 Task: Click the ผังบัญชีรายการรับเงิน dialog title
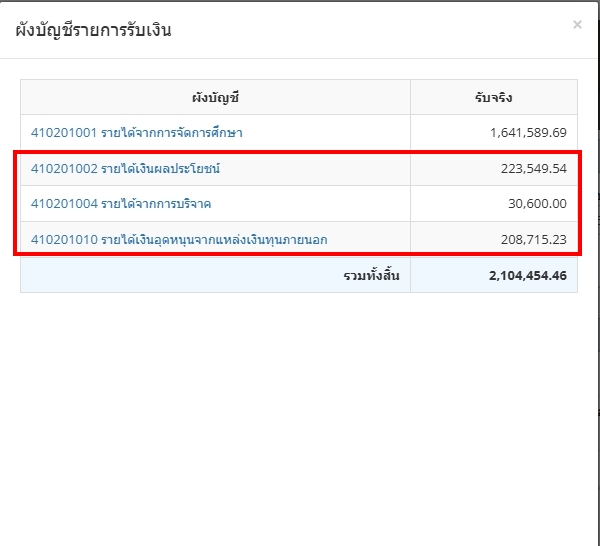click(93, 30)
